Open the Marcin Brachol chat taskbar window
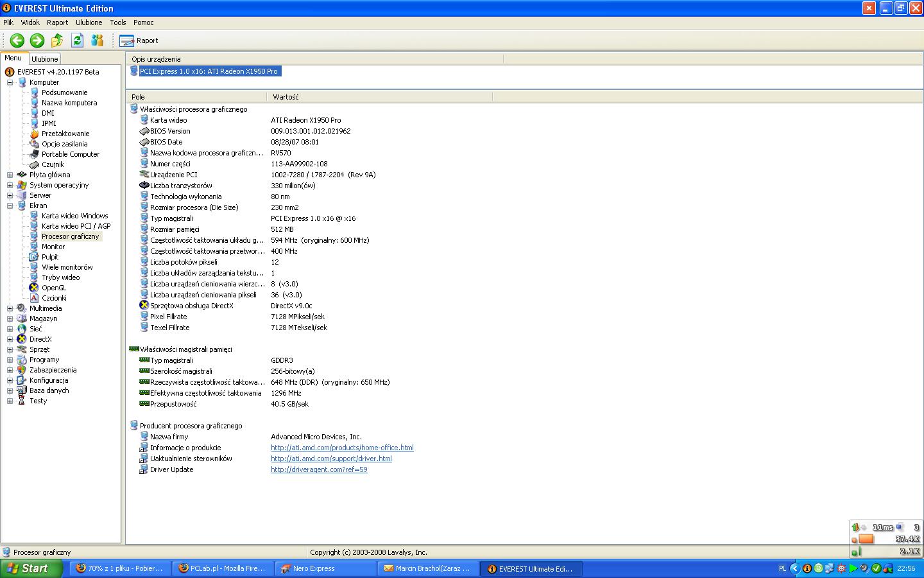 click(x=429, y=568)
